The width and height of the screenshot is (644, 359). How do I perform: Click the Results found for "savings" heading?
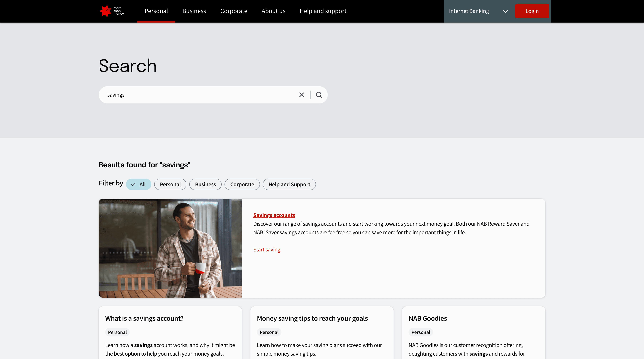coord(145,165)
